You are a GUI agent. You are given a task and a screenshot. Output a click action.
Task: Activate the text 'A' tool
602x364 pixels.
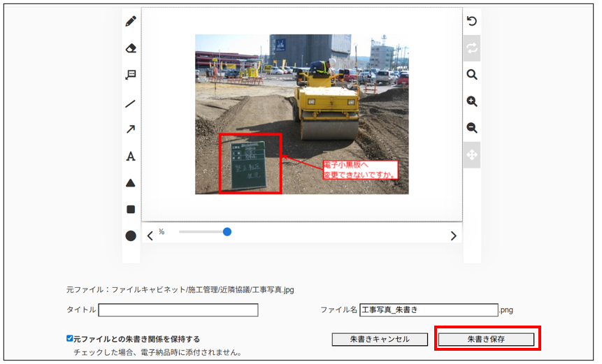tap(131, 156)
